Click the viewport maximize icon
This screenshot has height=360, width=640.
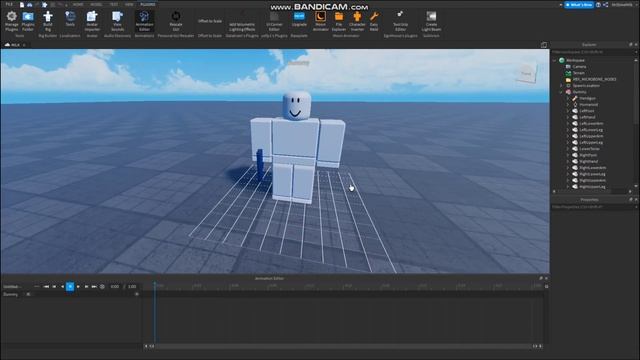pyautogui.click(x=544, y=45)
